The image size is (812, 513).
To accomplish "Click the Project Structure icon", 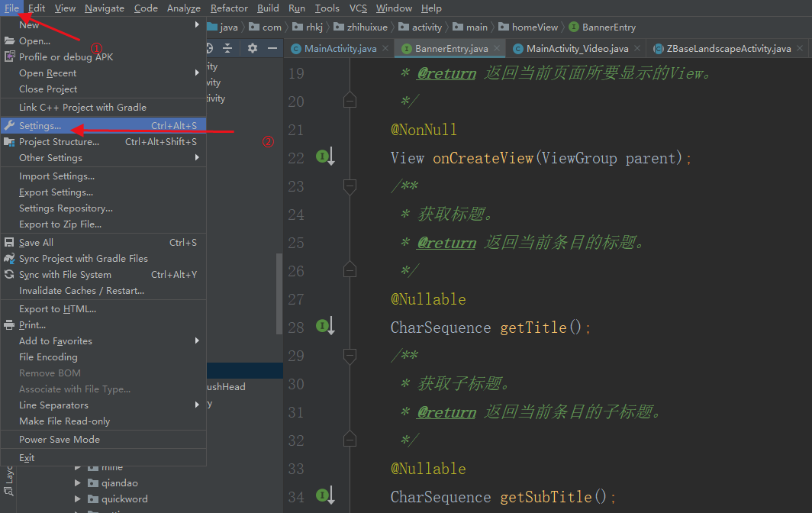I will [x=9, y=141].
